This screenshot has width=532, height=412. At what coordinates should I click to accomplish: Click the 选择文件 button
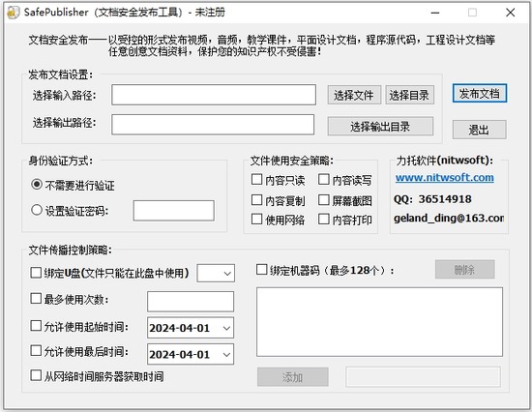click(354, 95)
